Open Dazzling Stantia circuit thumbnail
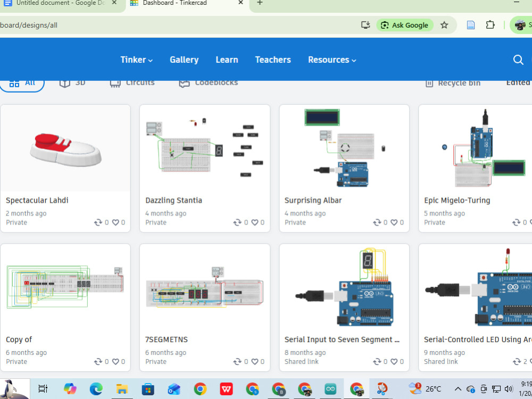Screen dimensions: 532x399 point(205,148)
